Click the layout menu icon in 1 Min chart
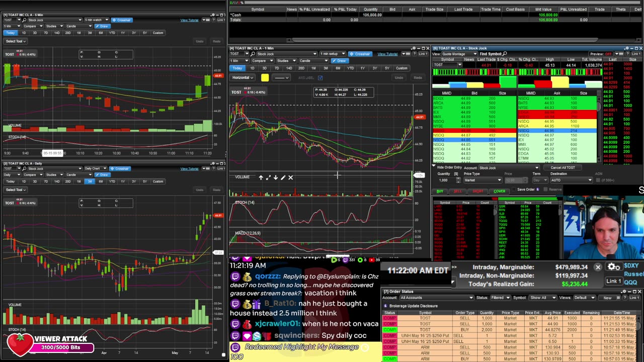This screenshot has width=644, height=362. 407,54
